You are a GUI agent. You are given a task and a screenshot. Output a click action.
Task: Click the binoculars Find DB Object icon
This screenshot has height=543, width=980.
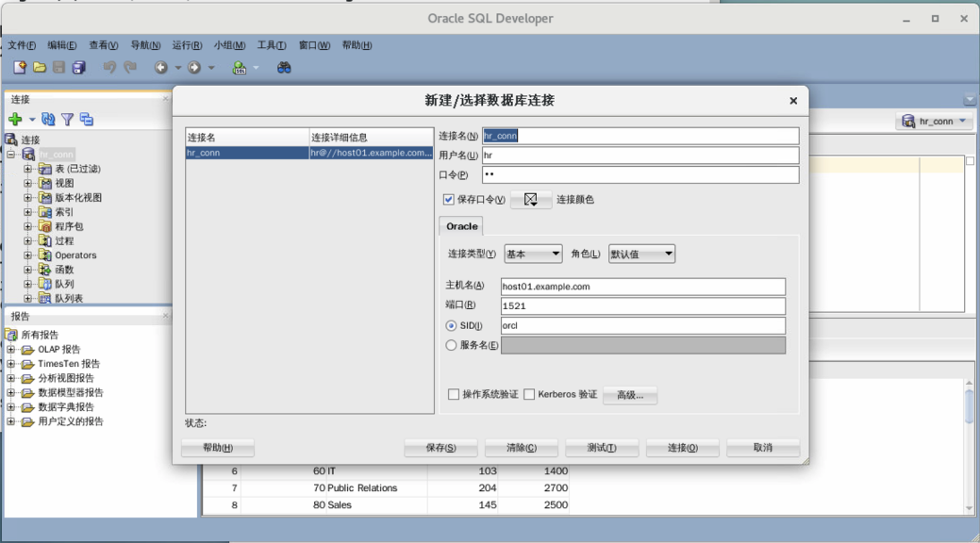click(284, 68)
